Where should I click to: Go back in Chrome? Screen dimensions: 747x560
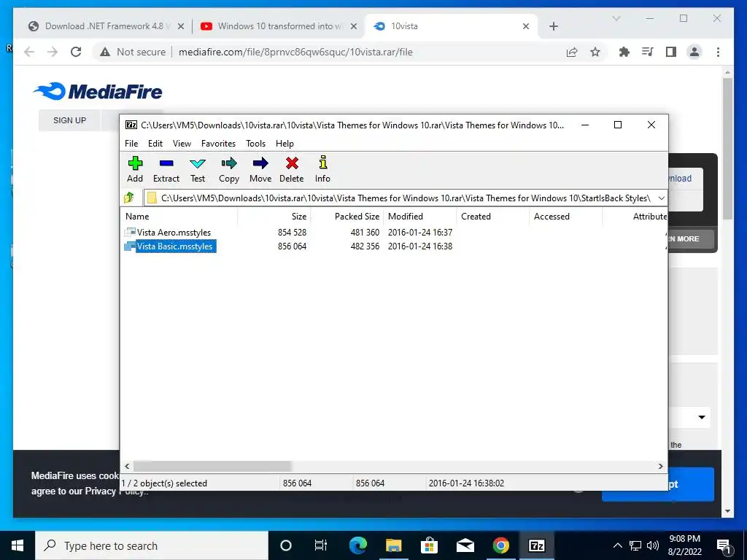coord(29,52)
